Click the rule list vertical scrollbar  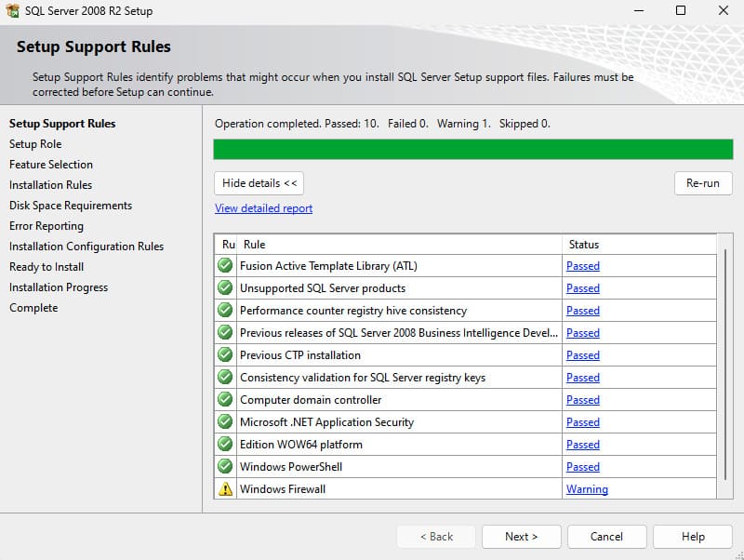pos(724,363)
